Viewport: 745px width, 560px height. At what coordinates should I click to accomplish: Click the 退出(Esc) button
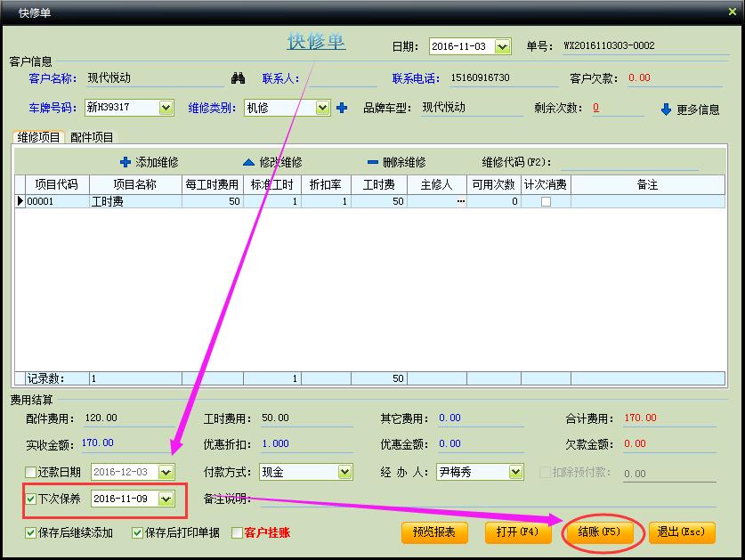click(x=681, y=532)
